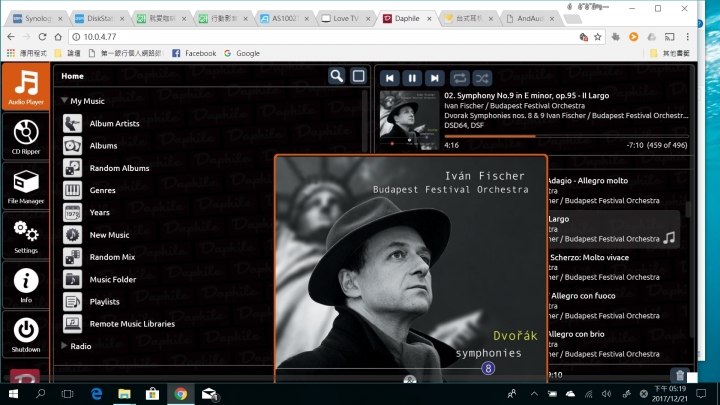Switch to the DiskStation browser tab
Viewport: 720px width, 405px height.
pos(100,18)
